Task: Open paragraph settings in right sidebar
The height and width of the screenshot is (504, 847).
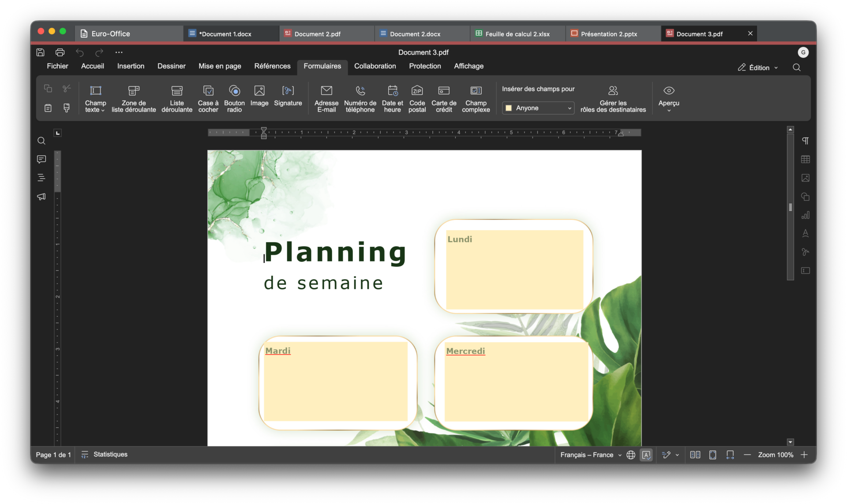Action: point(806,141)
